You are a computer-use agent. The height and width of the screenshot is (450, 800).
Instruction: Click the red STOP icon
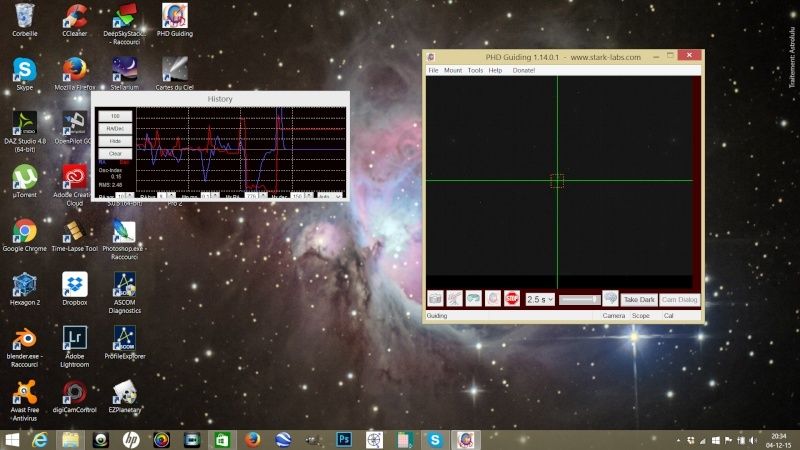pyautogui.click(x=512, y=298)
